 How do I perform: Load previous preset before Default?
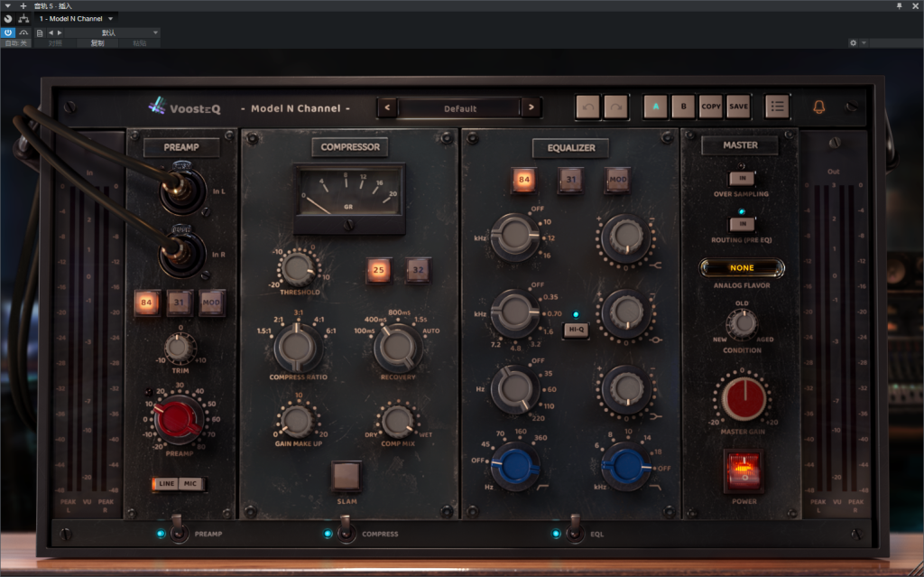click(387, 107)
